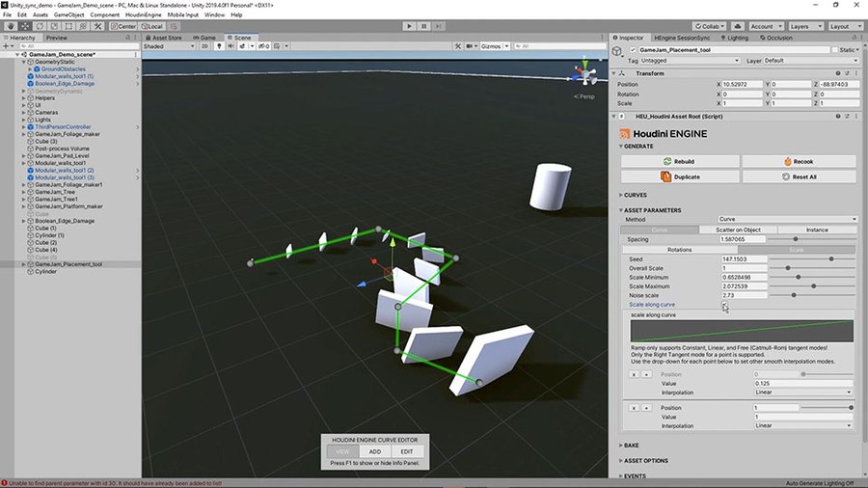Click the add plus button in Hierarchy
This screenshot has width=868, height=488.
tap(6, 46)
